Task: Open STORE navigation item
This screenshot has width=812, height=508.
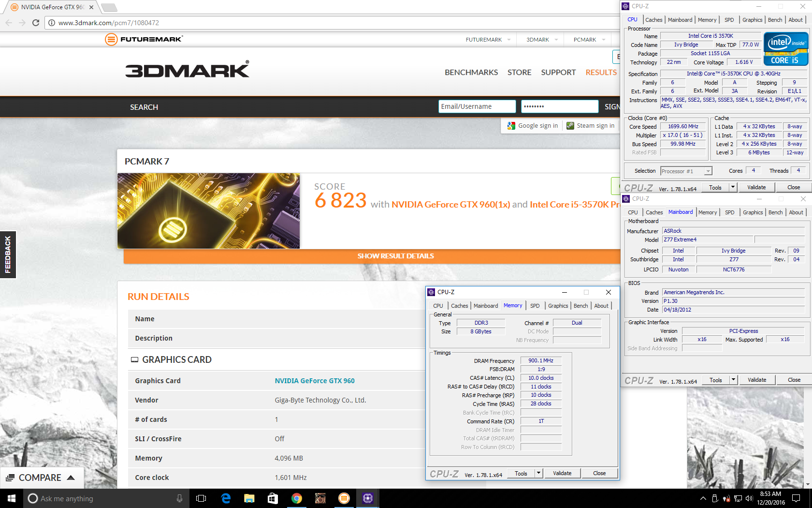Action: (519, 73)
